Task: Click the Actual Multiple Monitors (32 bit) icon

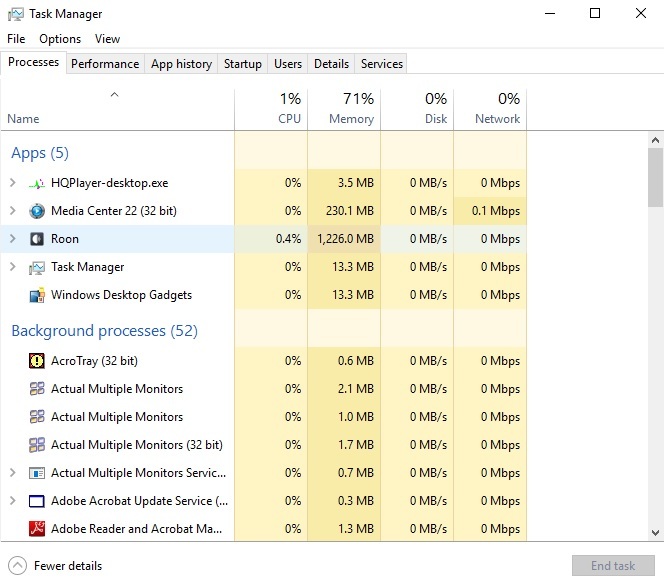Action: coord(37,445)
